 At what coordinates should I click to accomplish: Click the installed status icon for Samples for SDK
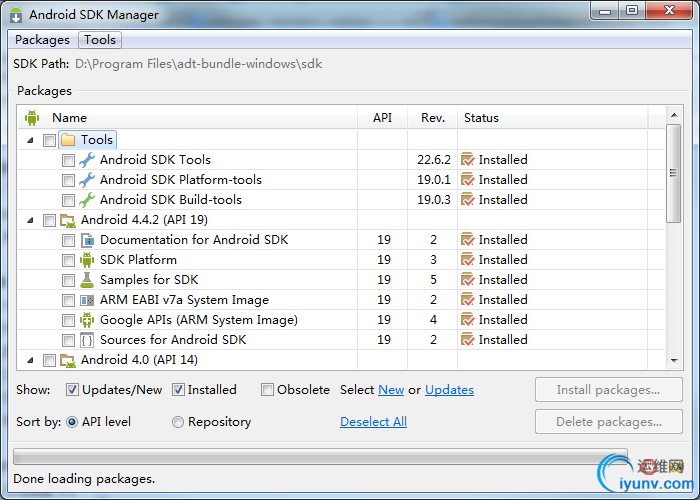click(x=467, y=280)
